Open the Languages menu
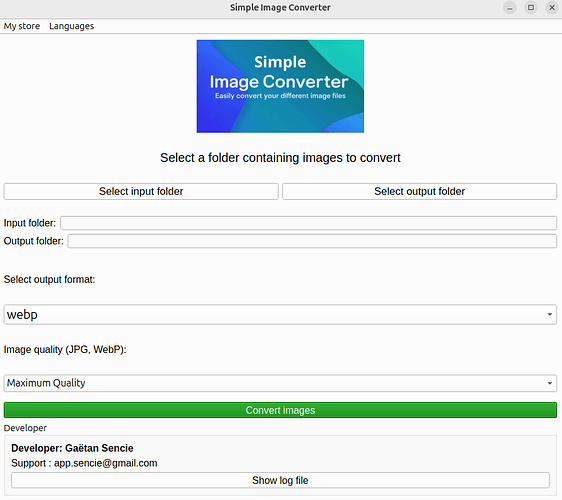 click(x=71, y=26)
